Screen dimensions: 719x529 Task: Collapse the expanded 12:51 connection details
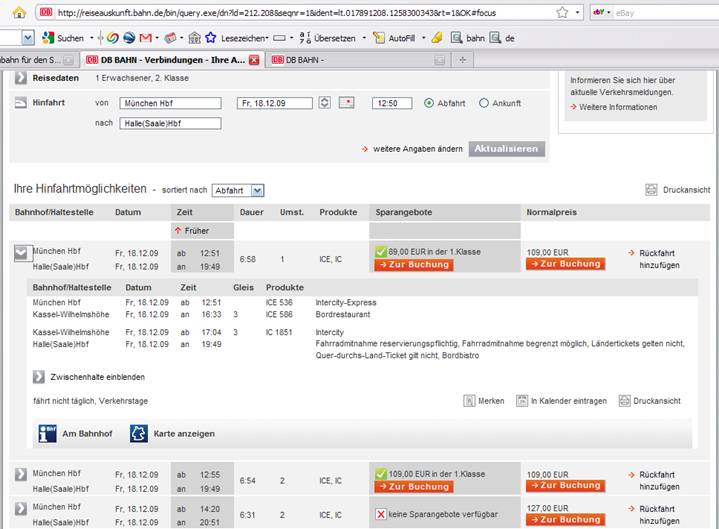pyautogui.click(x=20, y=254)
